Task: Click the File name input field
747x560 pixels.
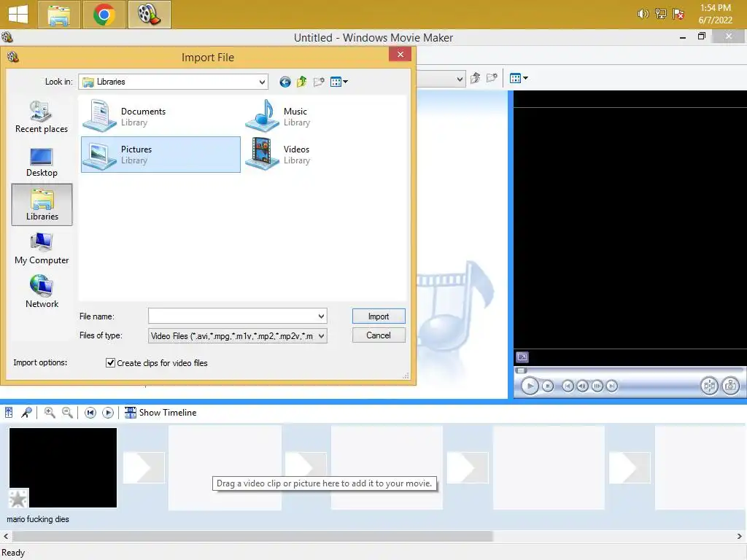Action: 232,316
